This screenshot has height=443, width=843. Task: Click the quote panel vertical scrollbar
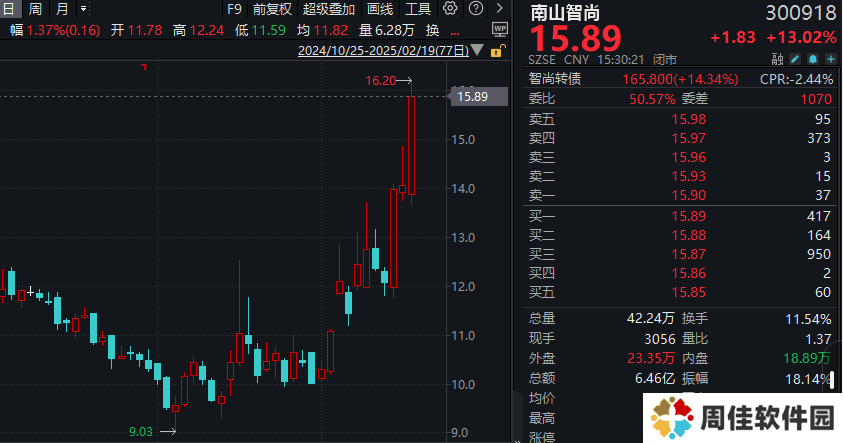coord(833,378)
